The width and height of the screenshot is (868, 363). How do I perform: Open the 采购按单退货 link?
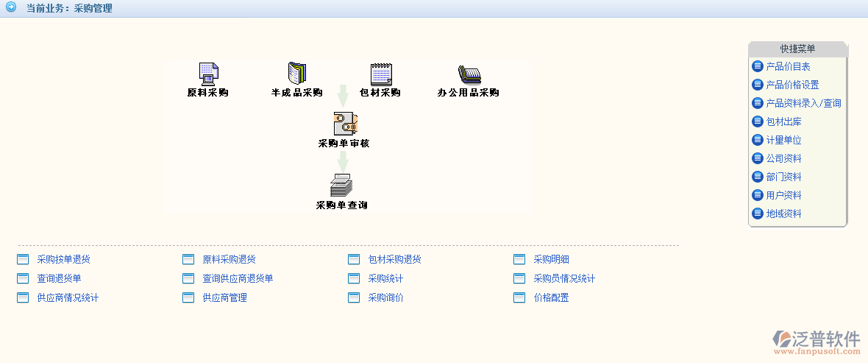64,259
